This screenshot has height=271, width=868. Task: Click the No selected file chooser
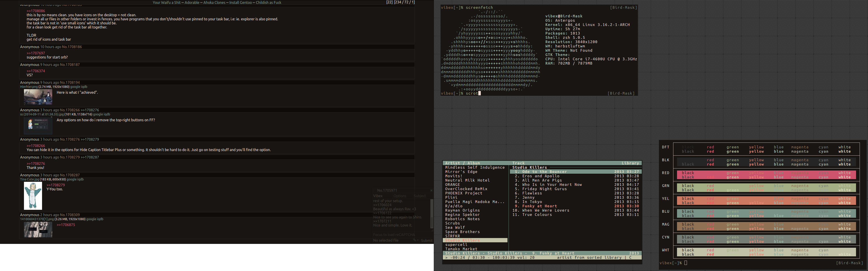tap(392, 240)
